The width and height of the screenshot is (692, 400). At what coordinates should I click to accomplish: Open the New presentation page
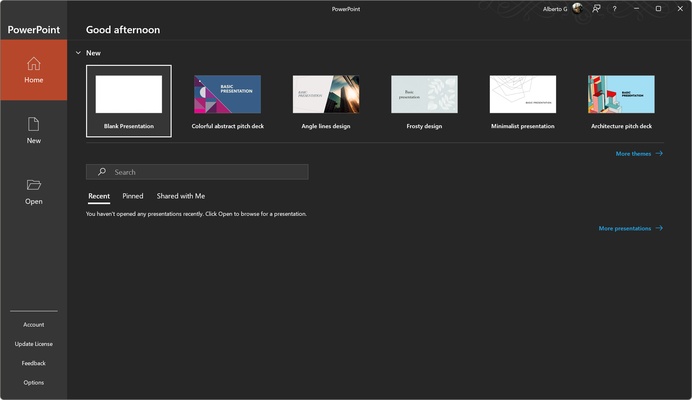pos(34,131)
